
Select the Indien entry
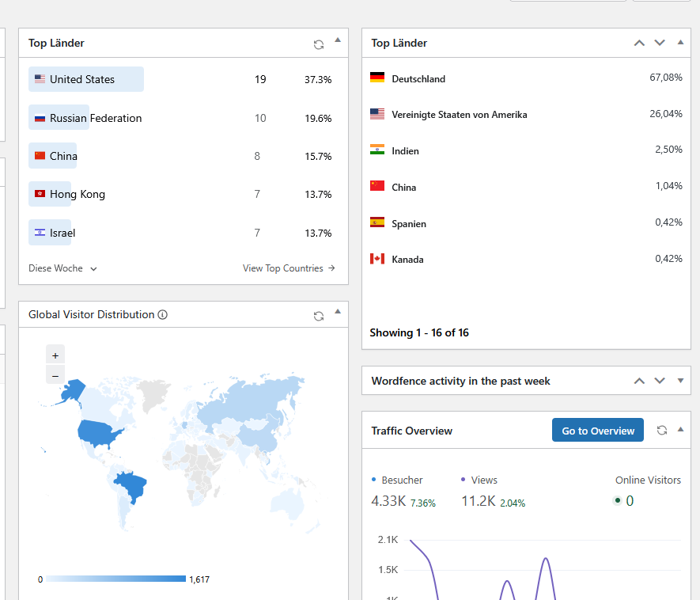526,150
